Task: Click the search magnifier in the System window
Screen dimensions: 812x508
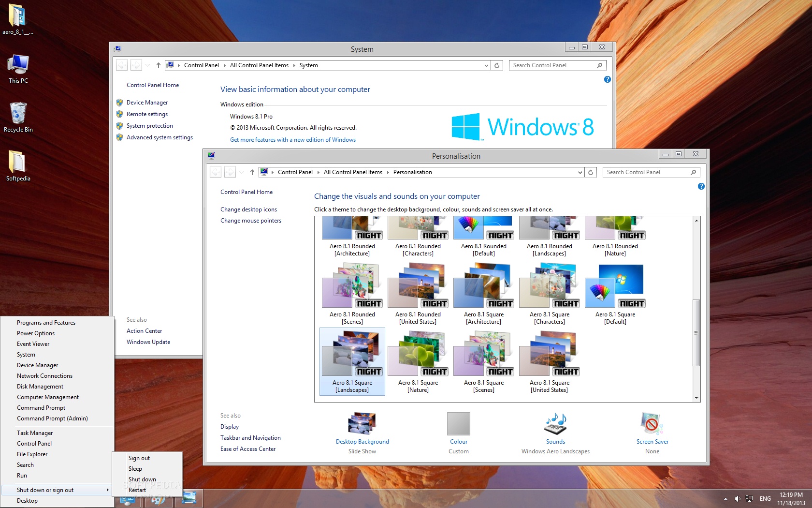Action: tap(600, 65)
